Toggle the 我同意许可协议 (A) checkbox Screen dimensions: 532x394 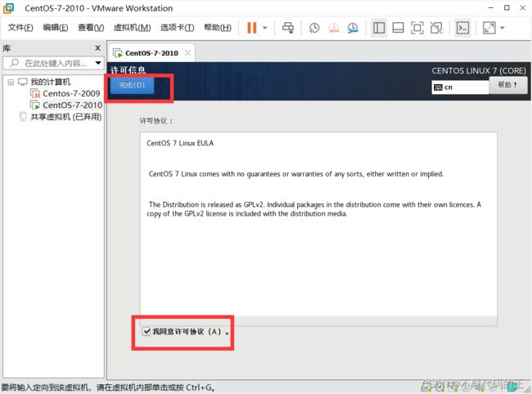147,331
